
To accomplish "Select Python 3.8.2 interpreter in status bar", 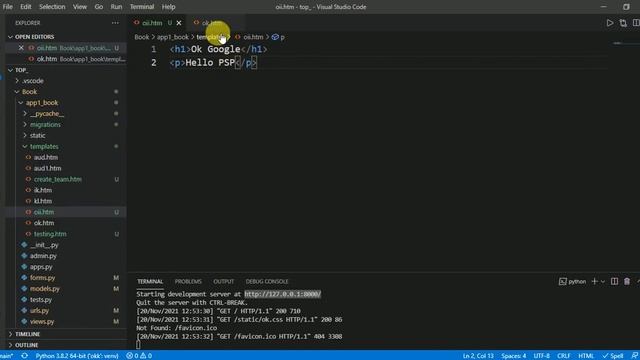I will pyautogui.click(x=77, y=356).
